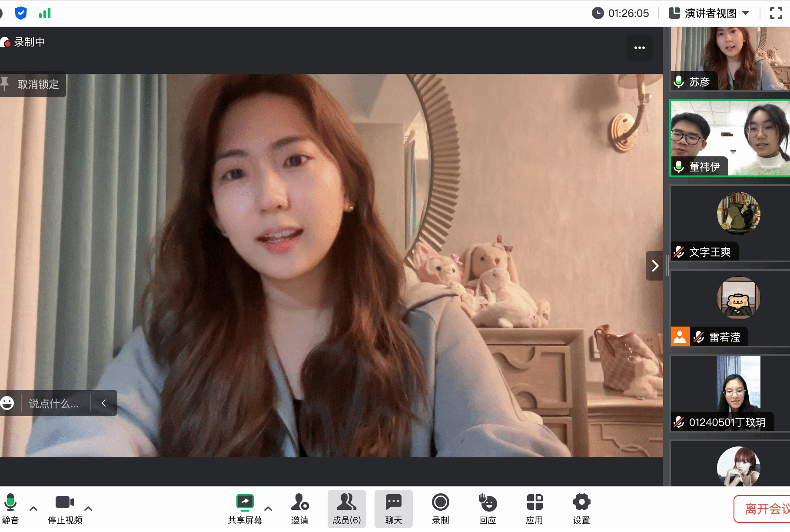Type in the 说点什么 message field

(54, 403)
